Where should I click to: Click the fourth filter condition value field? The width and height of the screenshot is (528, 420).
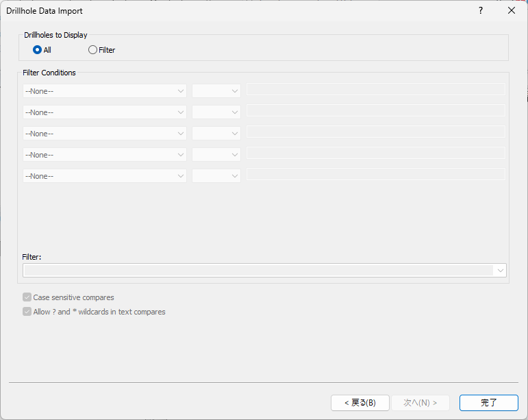(x=375, y=153)
